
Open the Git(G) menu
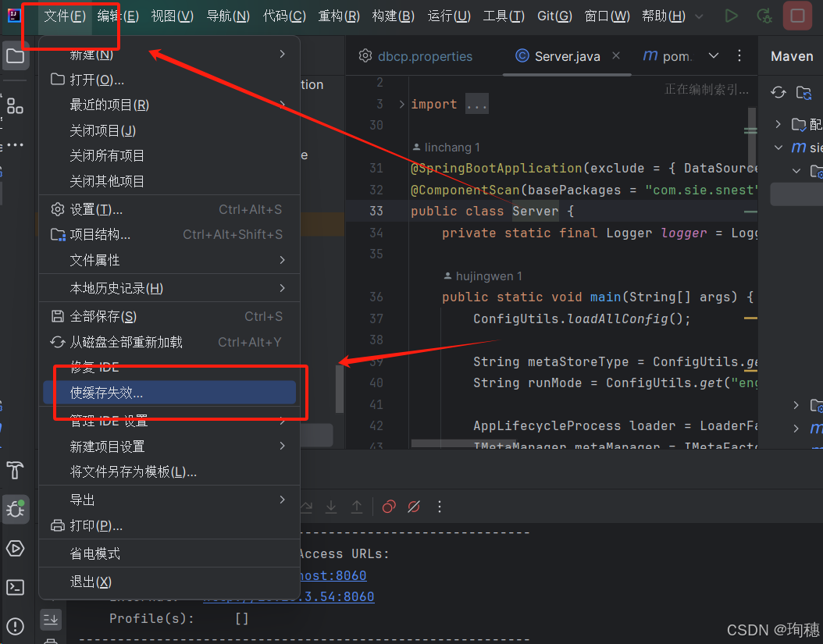coord(554,16)
